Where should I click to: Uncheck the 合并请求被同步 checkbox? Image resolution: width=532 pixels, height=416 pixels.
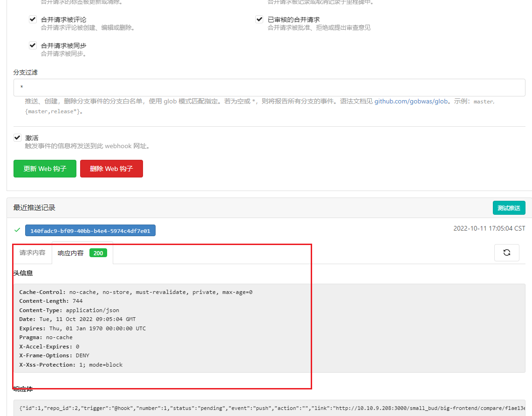33,46
